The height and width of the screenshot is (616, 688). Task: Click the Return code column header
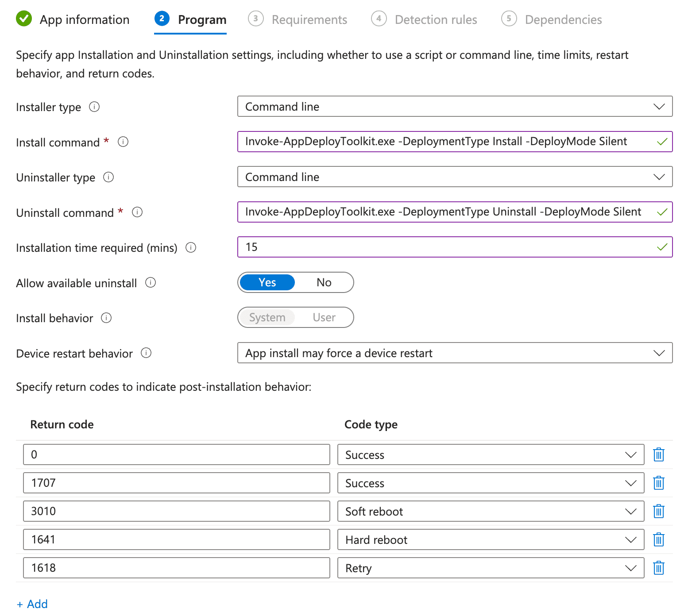click(x=62, y=424)
